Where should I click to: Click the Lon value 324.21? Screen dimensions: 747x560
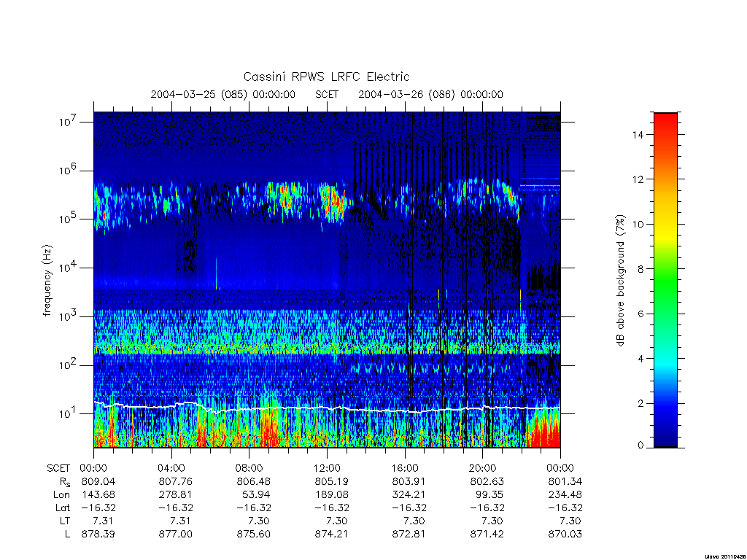[409, 494]
